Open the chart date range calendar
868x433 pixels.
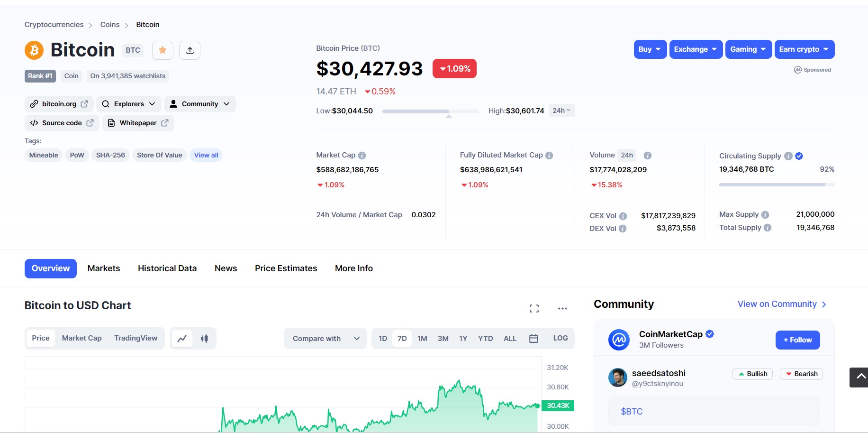click(x=533, y=339)
